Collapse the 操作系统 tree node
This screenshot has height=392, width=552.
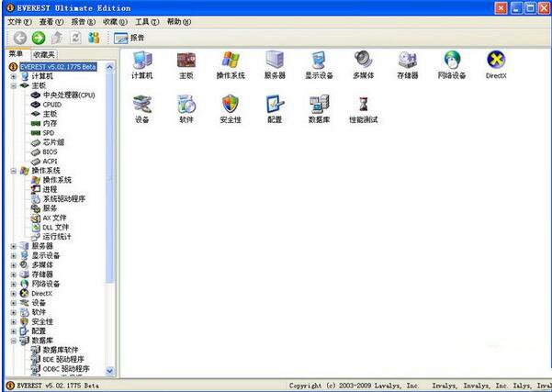click(x=14, y=171)
